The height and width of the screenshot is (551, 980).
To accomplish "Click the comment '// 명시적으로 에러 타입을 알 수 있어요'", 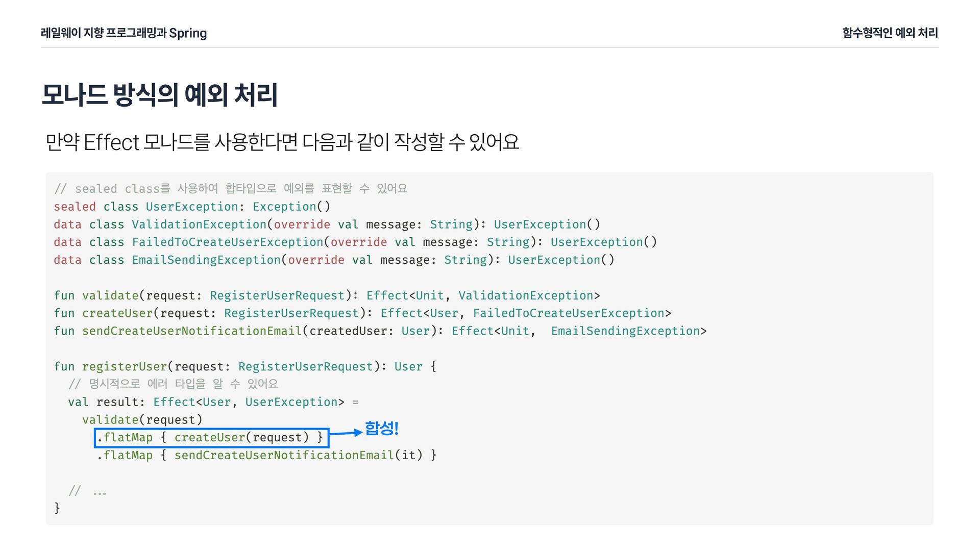I will click(174, 384).
